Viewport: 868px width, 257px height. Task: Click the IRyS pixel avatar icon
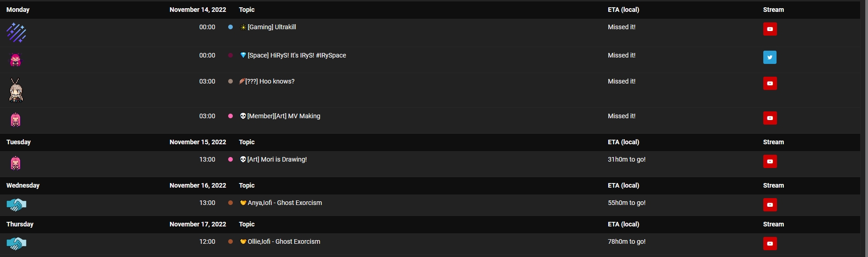coord(16,60)
